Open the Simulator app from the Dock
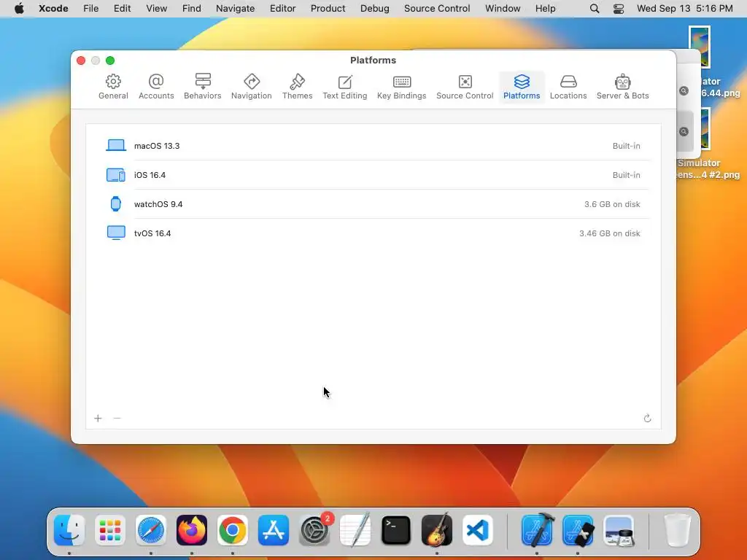The image size is (747, 560). (x=578, y=530)
